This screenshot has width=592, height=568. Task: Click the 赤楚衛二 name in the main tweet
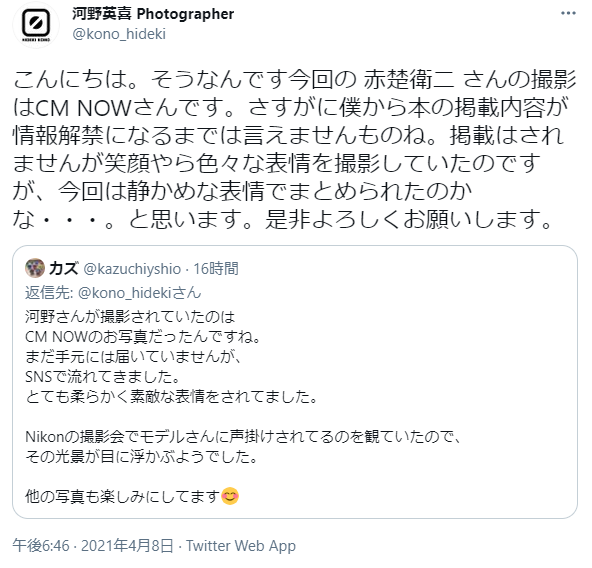pos(409,80)
